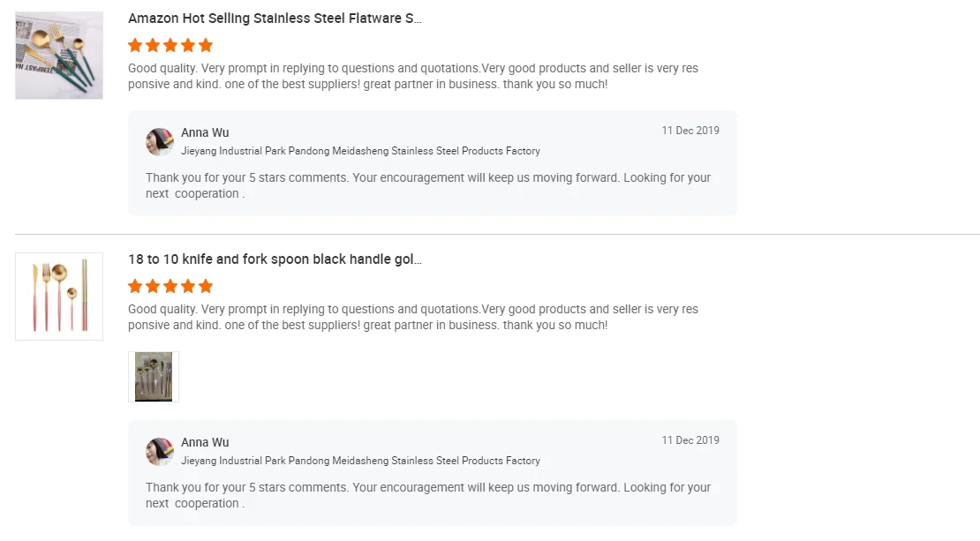Click first star under Amazon Hot Selling flatware
980x541 pixels.
pyautogui.click(x=135, y=45)
